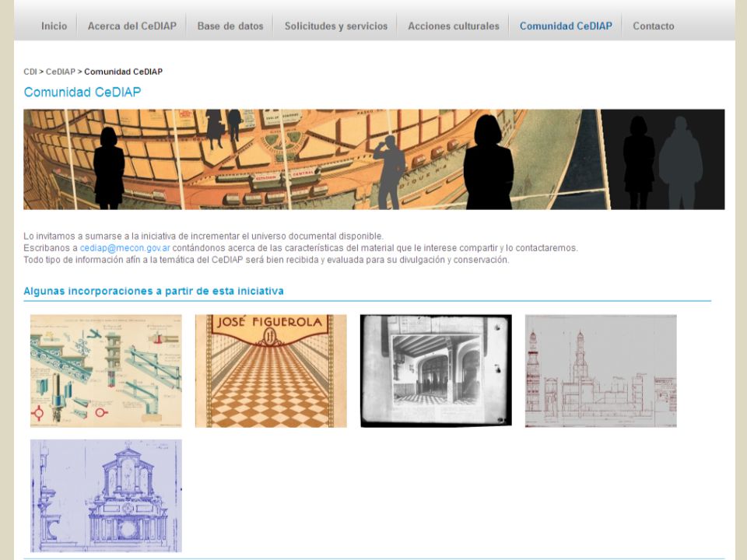This screenshot has height=560, width=747.
Task: Click the 'Lo invitamos a sumarse' sentence
Action: [x=203, y=236]
